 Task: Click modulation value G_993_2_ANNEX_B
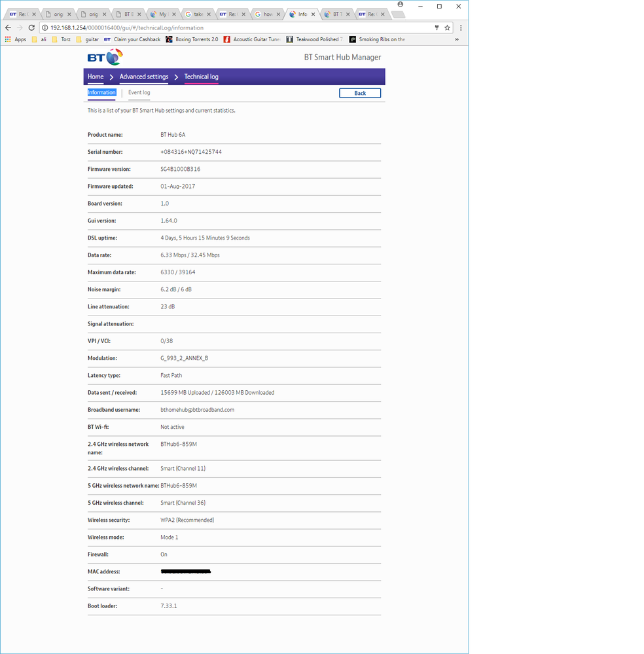point(184,358)
